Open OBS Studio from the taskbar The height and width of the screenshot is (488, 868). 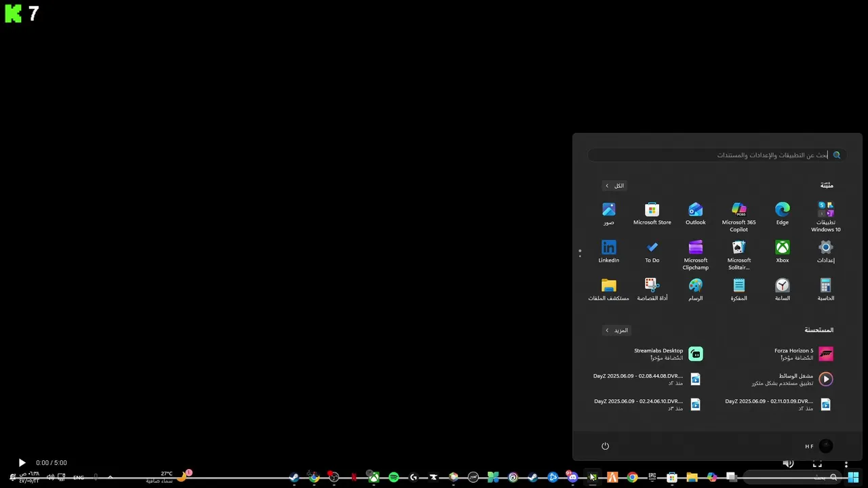coord(334,477)
